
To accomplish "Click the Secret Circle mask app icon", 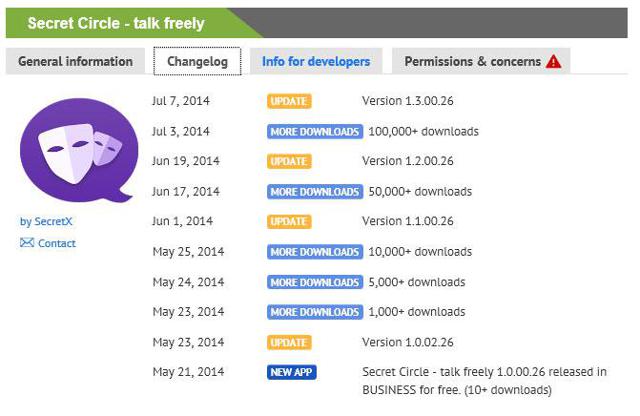I will click(x=79, y=150).
